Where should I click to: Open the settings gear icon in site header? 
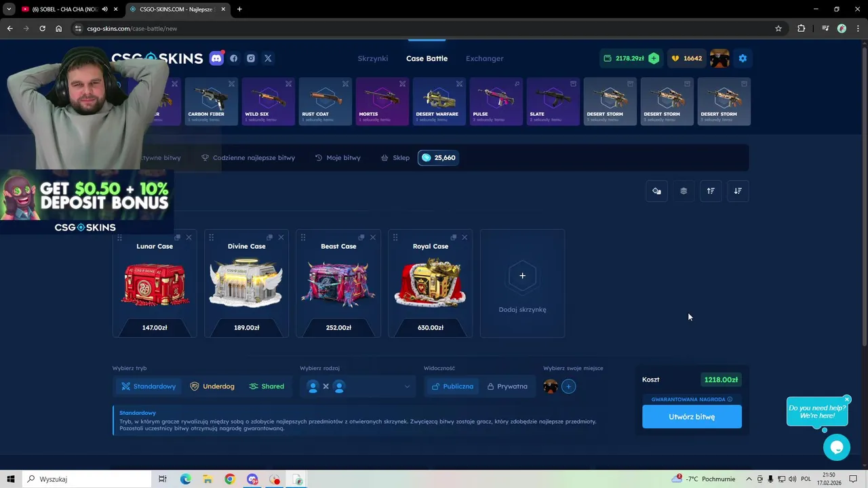[x=743, y=58]
